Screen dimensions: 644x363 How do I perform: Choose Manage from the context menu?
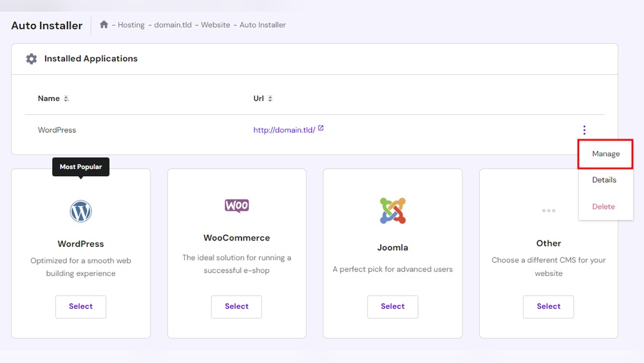tap(605, 153)
